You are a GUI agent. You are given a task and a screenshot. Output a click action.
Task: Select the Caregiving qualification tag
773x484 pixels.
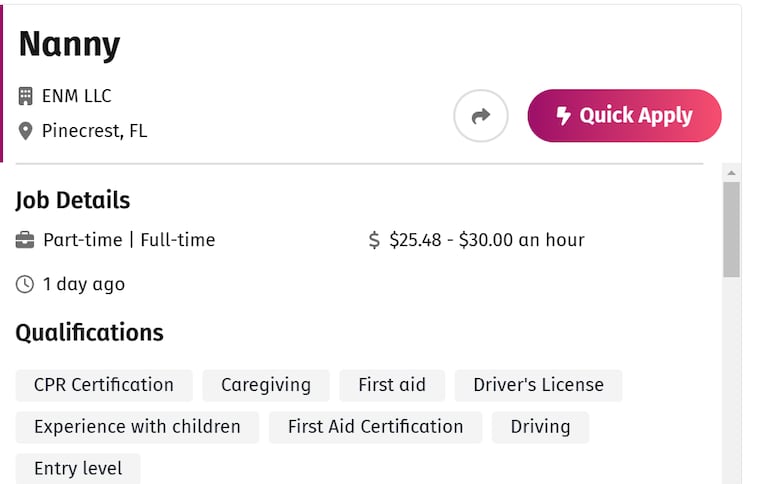tap(266, 385)
